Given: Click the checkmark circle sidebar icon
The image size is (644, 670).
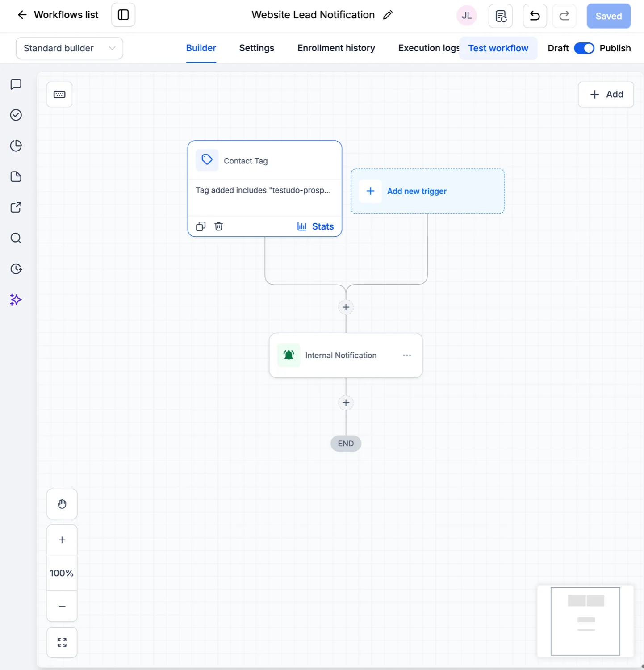Looking at the screenshot, I should tap(16, 115).
